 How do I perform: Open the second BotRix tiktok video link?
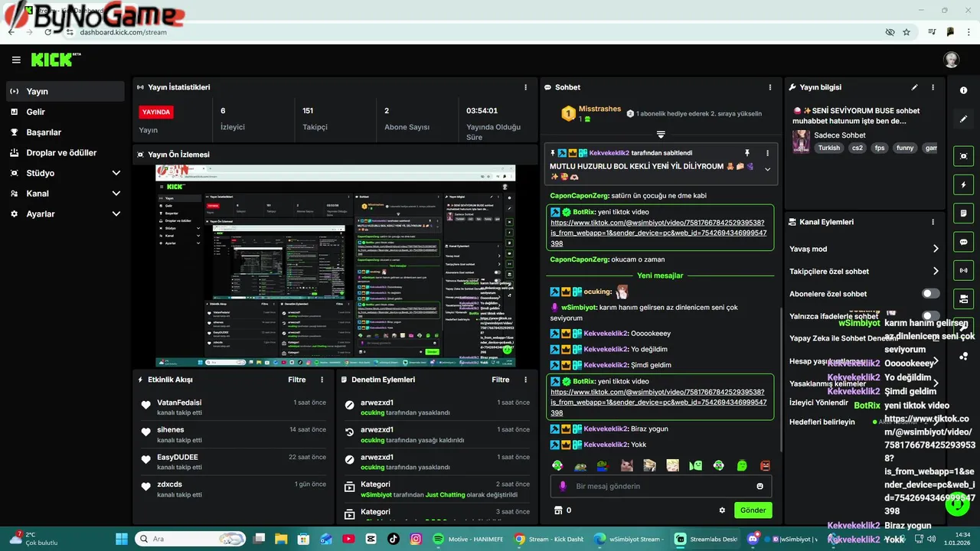pyautogui.click(x=657, y=402)
